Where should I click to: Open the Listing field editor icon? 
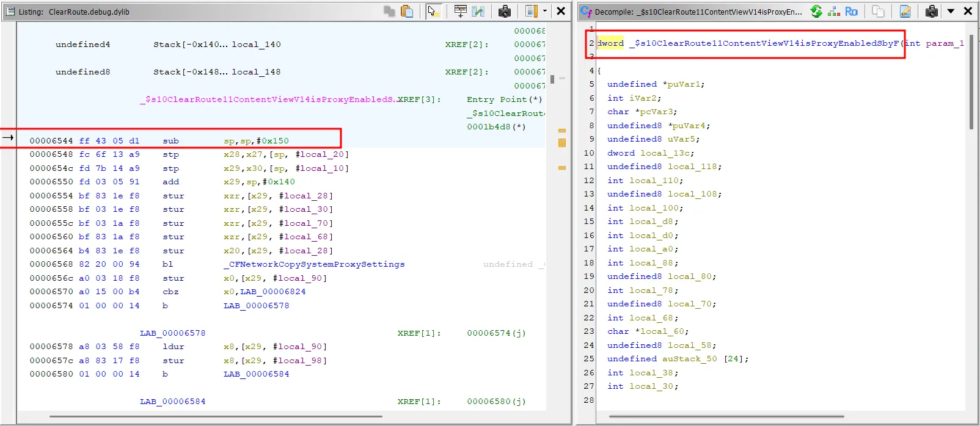pyautogui.click(x=461, y=11)
